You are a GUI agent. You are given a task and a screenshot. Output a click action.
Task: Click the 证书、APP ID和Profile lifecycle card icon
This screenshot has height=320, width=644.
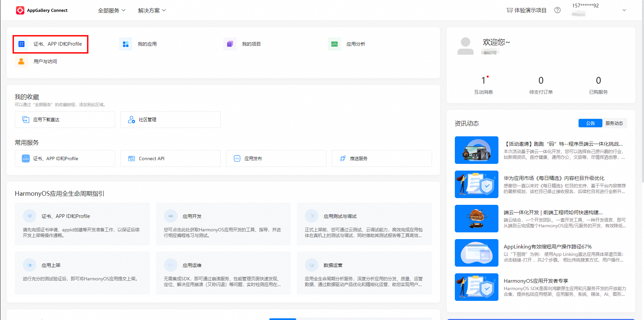point(30,216)
